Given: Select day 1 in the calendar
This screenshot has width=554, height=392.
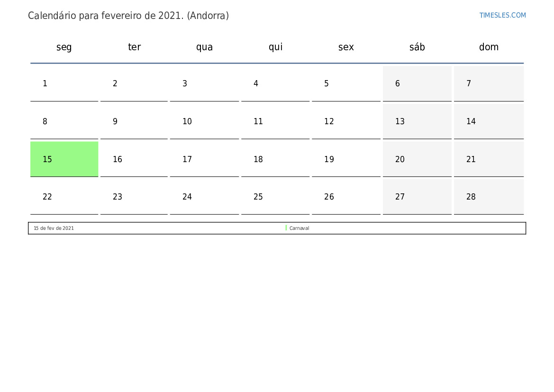Looking at the screenshot, I should point(64,84).
